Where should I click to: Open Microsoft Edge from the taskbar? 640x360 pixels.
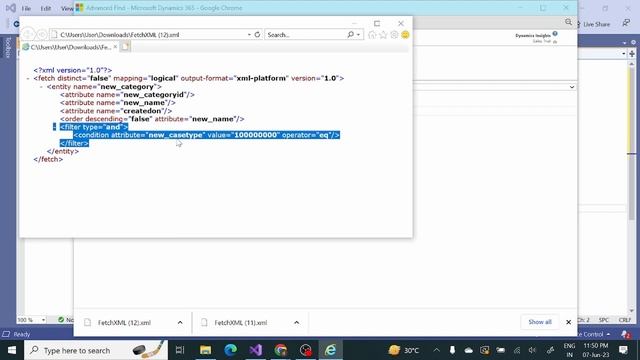pos(231,350)
